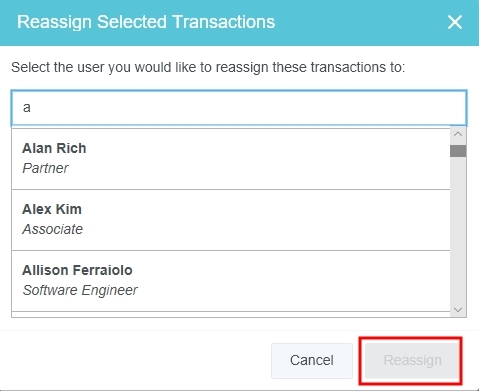Click the scroll-up arrow of the user list
Viewport: 479px width, 391px height.
tap(458, 134)
